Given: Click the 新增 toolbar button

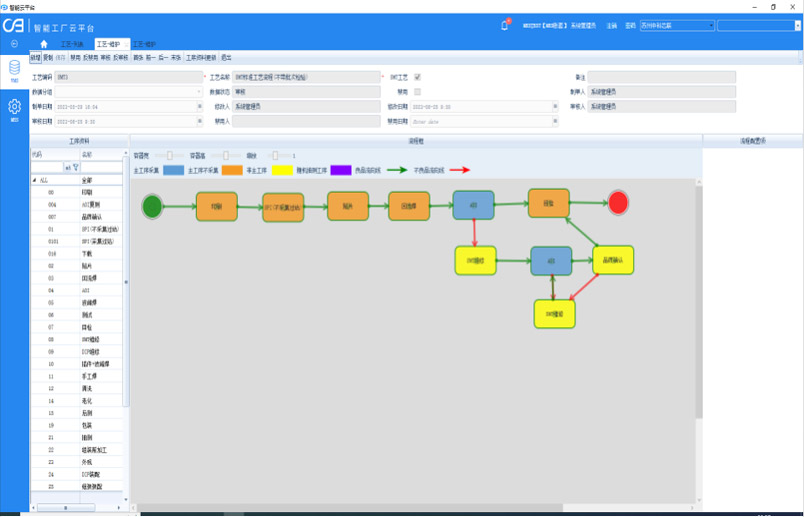Looking at the screenshot, I should click(x=35, y=58).
